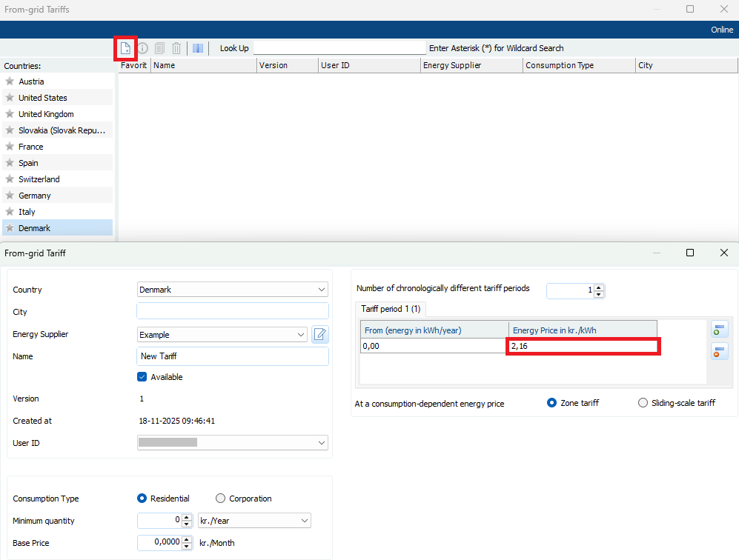Click the column chooser icon in toolbar

pos(198,48)
